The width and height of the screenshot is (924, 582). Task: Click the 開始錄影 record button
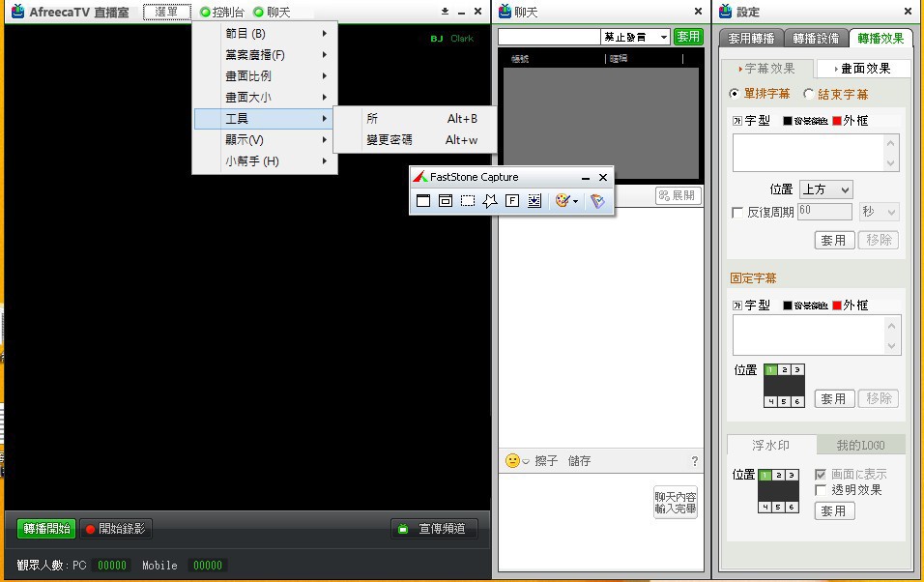coord(116,529)
